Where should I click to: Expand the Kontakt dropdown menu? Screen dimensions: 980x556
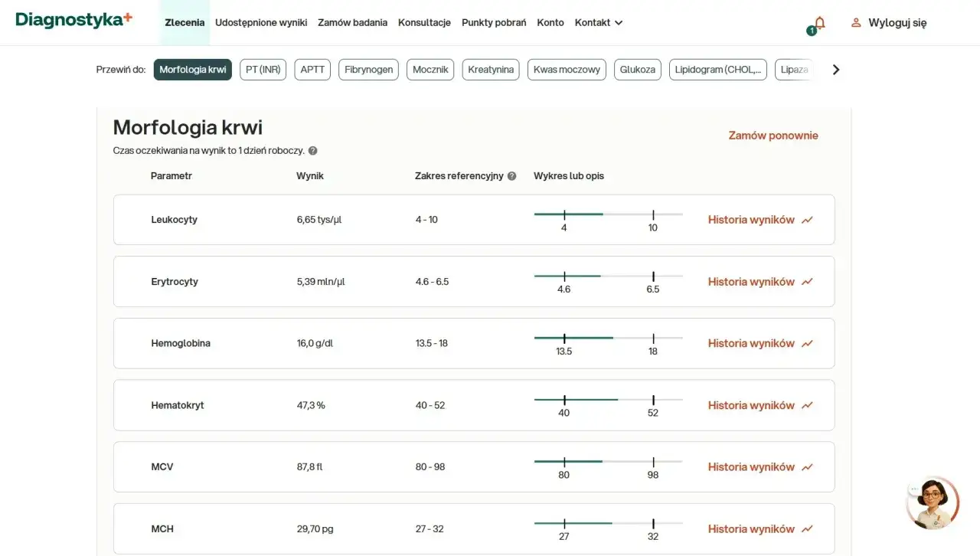point(598,23)
